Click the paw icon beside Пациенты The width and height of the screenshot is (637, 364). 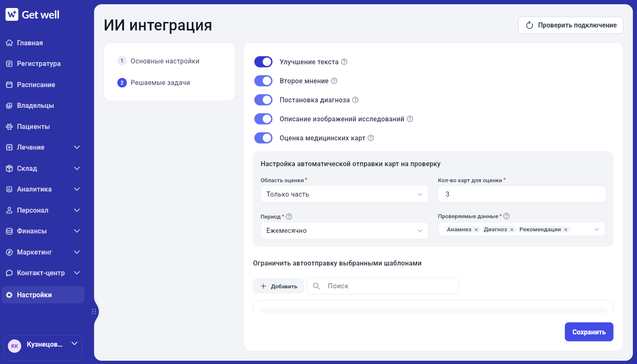pos(9,126)
